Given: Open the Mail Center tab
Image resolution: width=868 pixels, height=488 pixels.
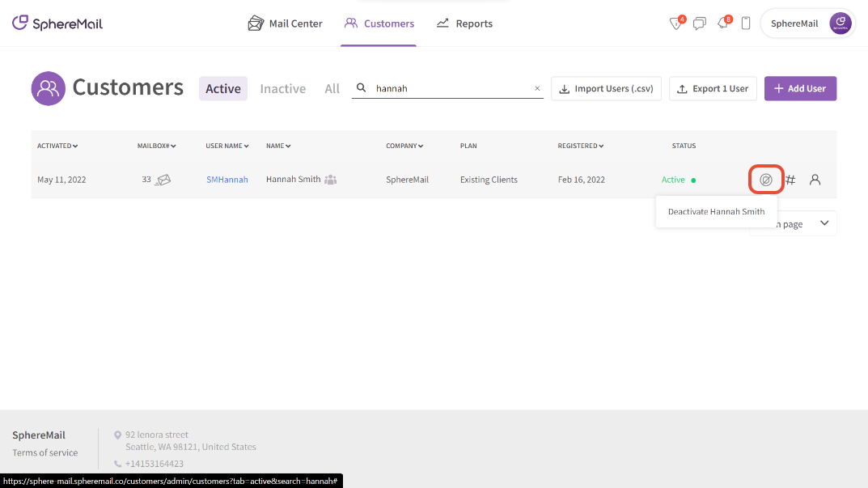Looking at the screenshot, I should (x=285, y=23).
